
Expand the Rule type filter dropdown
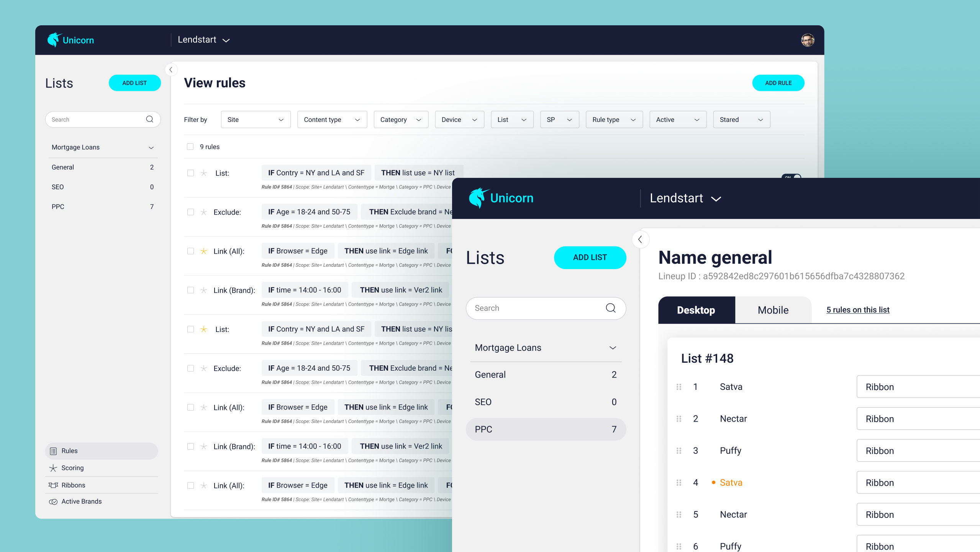click(x=614, y=120)
